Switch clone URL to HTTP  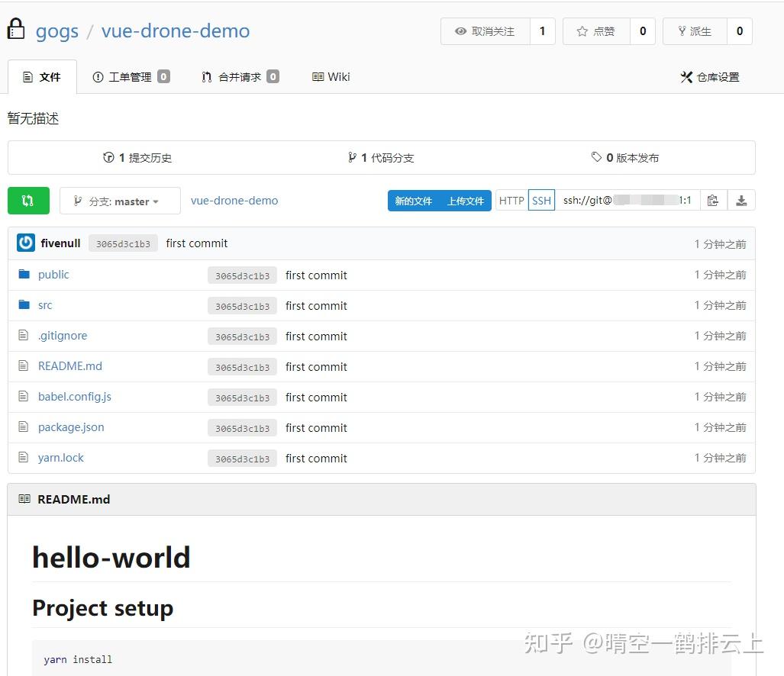point(511,200)
